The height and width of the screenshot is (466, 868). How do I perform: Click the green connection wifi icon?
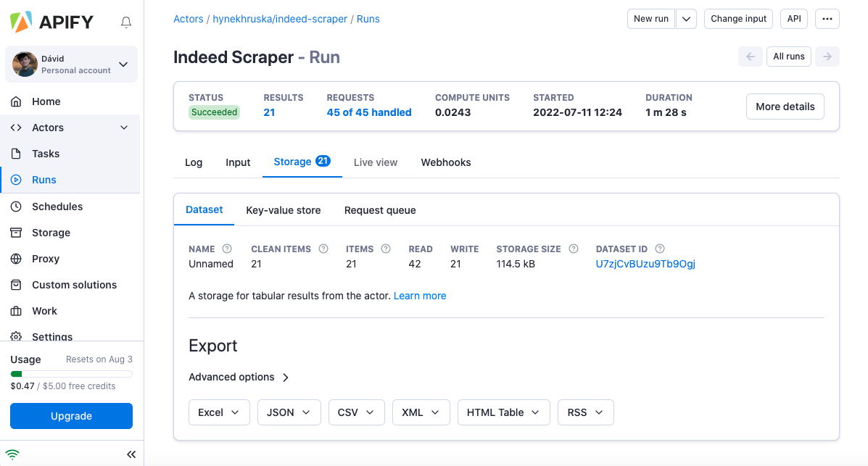point(12,454)
